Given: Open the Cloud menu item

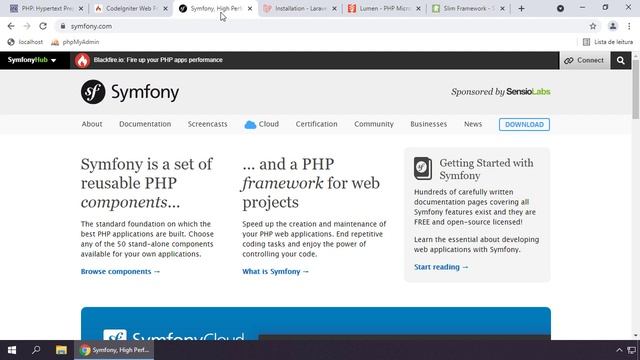Looking at the screenshot, I should tap(262, 124).
